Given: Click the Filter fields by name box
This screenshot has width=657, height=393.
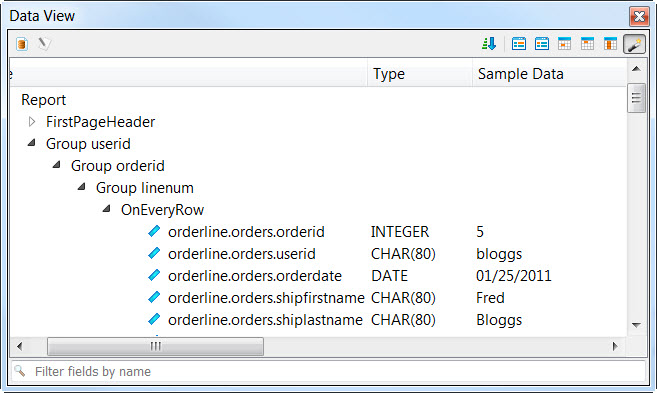Looking at the screenshot, I should pyautogui.click(x=328, y=371).
